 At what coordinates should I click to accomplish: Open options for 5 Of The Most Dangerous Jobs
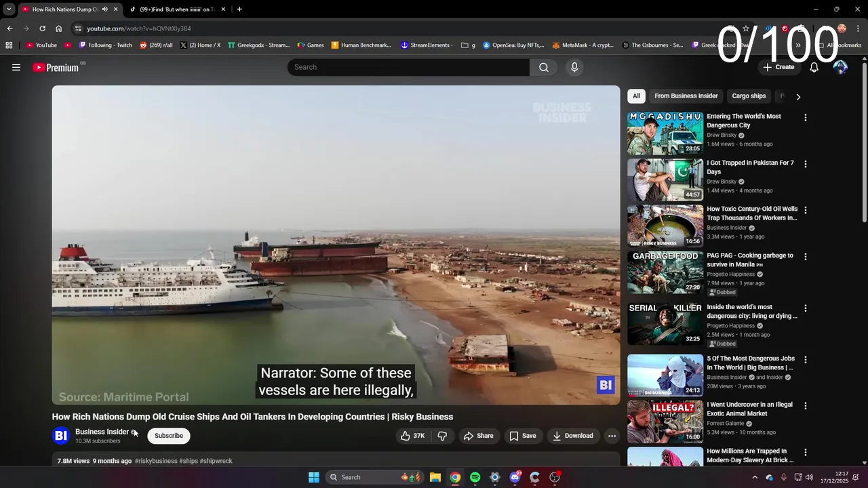tap(806, 360)
